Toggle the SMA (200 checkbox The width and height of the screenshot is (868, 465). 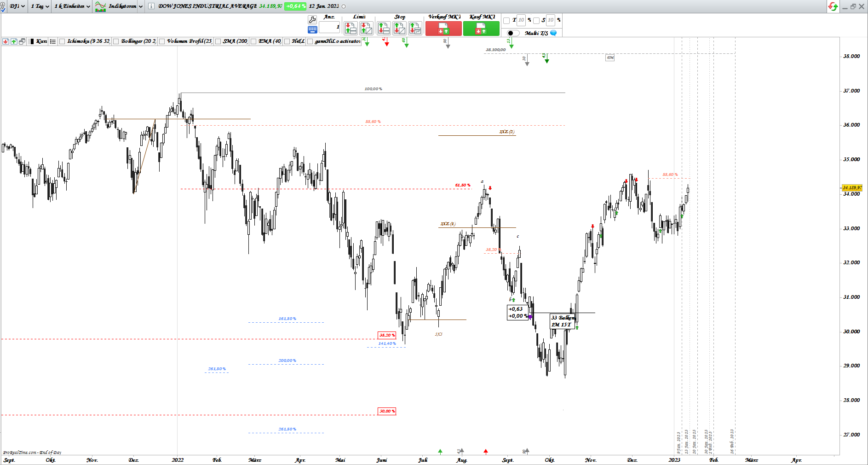[218, 41]
